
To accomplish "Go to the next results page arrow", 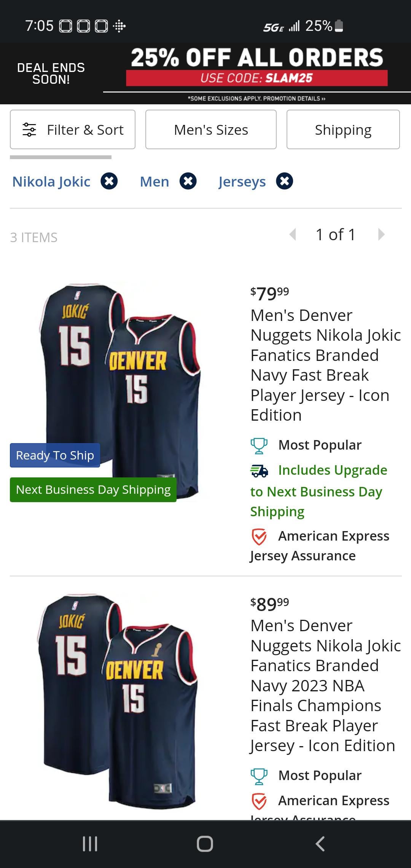I will pos(381,235).
